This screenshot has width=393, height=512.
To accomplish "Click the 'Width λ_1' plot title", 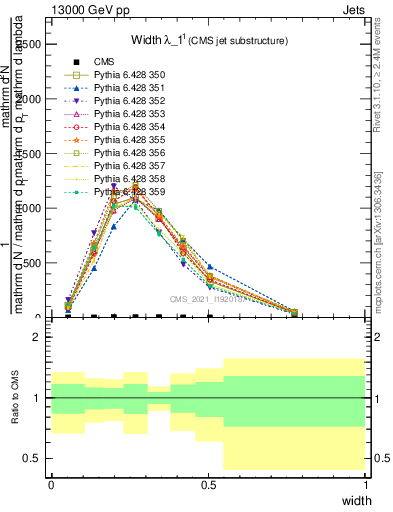I will (159, 40).
